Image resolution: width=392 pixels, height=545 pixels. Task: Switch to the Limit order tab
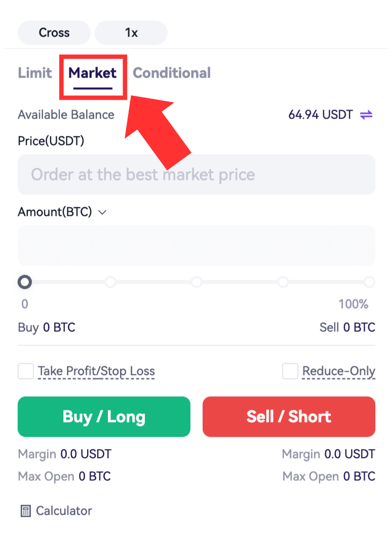(35, 73)
